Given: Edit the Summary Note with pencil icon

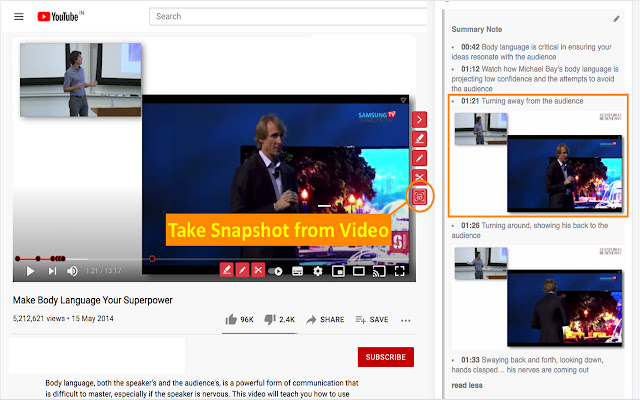Looking at the screenshot, I should tap(616, 19).
